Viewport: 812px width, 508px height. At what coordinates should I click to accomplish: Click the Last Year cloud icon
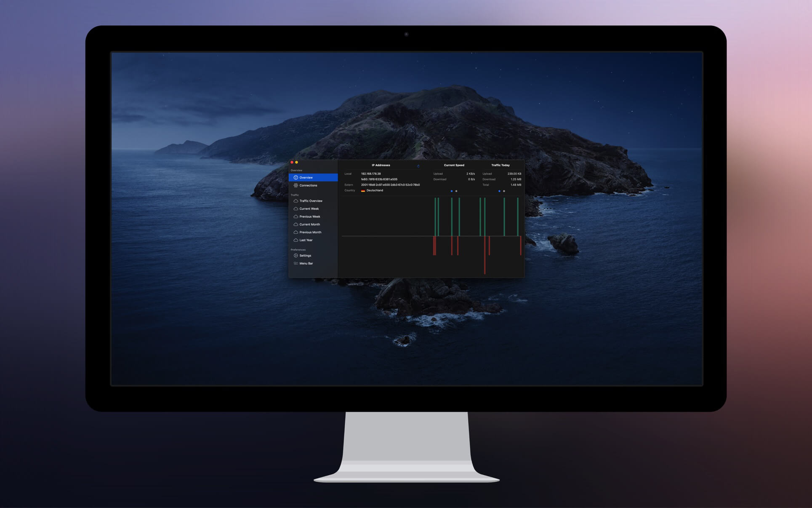[296, 240]
